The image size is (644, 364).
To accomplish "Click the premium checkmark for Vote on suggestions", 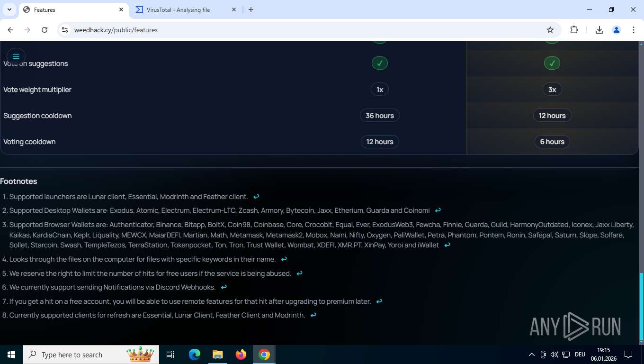I will click(552, 63).
